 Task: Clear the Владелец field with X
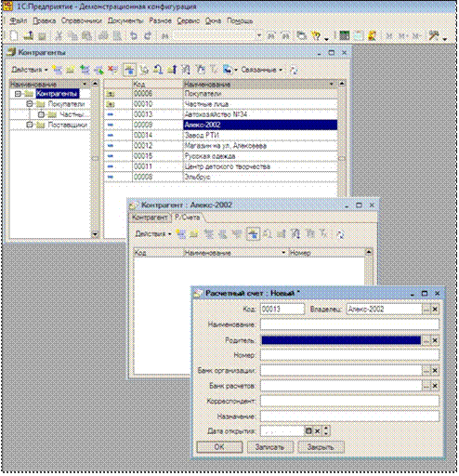click(435, 310)
